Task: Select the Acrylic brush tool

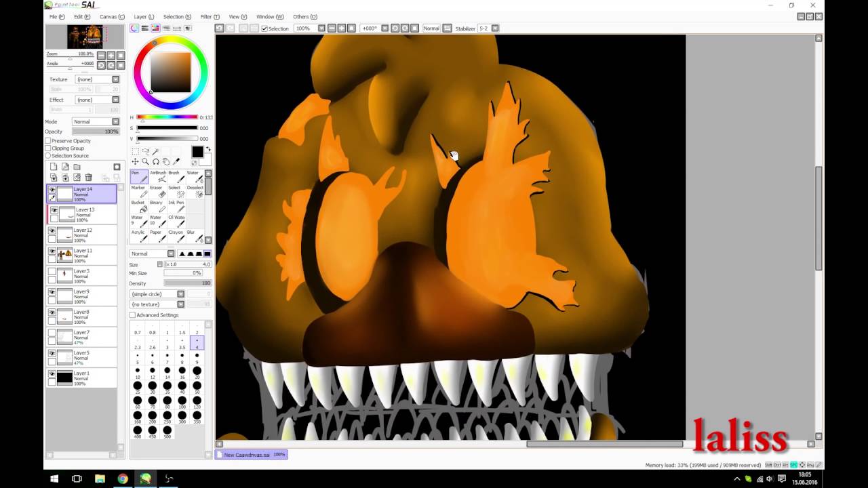Action: coord(139,237)
